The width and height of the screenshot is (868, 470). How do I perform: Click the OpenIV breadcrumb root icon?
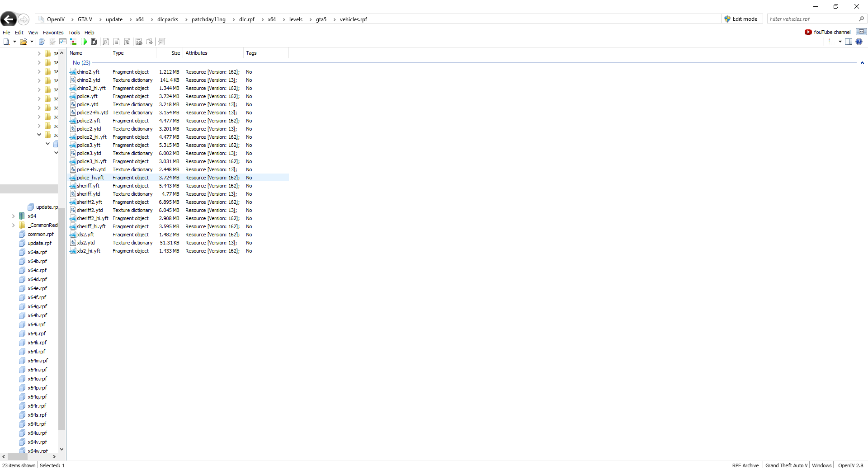click(41, 19)
